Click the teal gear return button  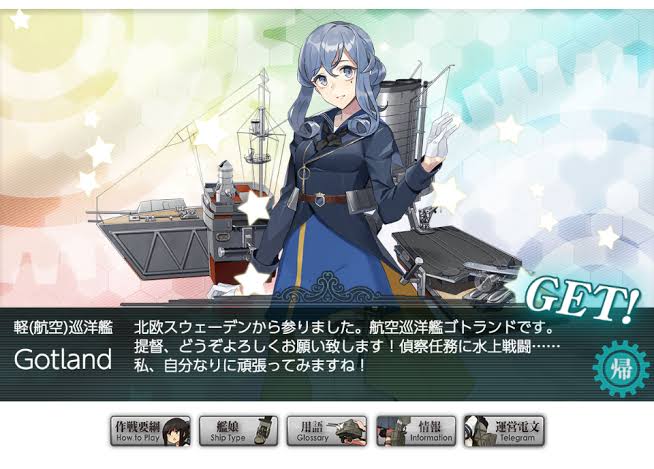(621, 369)
